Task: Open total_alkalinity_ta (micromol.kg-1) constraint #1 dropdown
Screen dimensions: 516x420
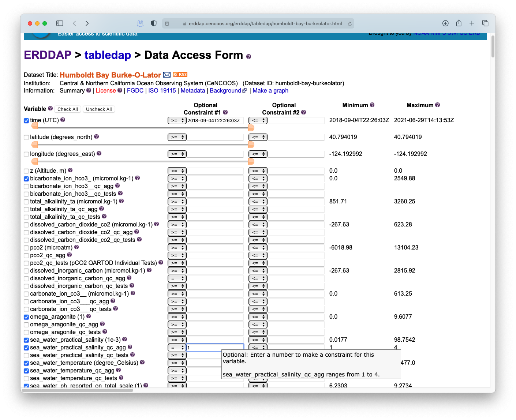Action: [x=177, y=202]
